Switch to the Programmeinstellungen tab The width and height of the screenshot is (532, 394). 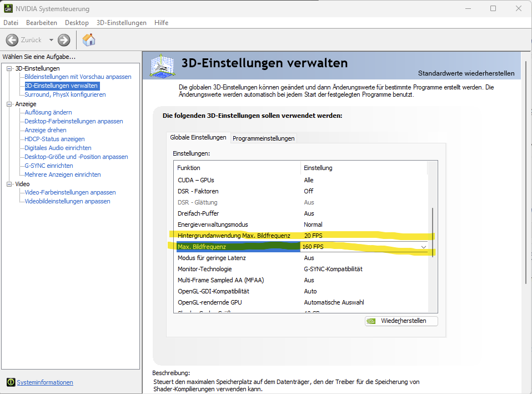click(x=264, y=138)
